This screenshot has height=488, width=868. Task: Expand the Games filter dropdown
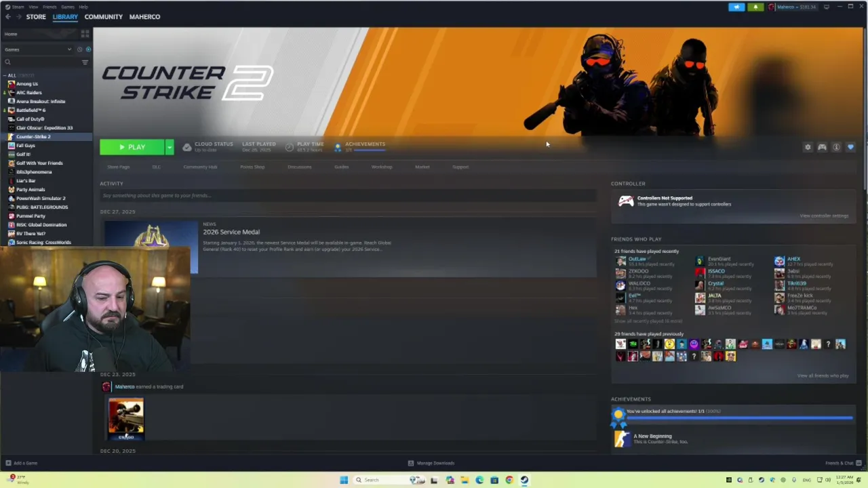click(x=37, y=49)
